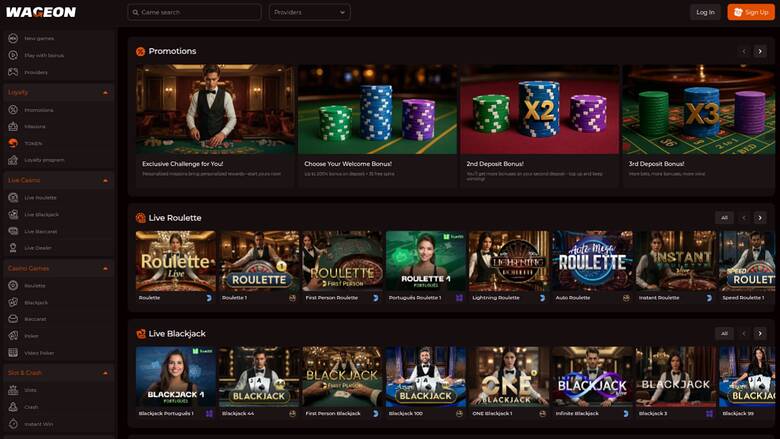Click the 'ONE Blackjack 1' caption text
Image resolution: width=780 pixels, height=439 pixels.
(492, 414)
